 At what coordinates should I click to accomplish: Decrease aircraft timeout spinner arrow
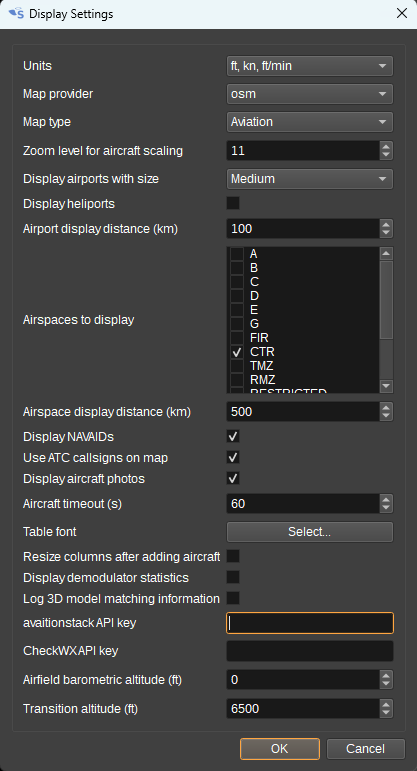coord(387,508)
